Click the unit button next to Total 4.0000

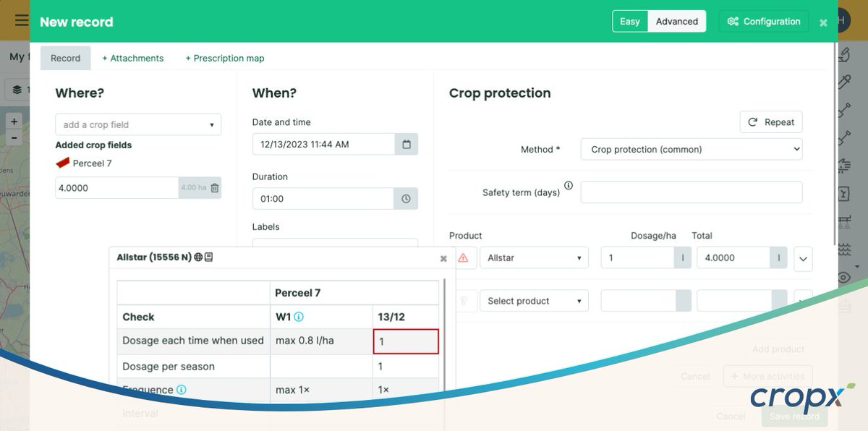pos(779,257)
